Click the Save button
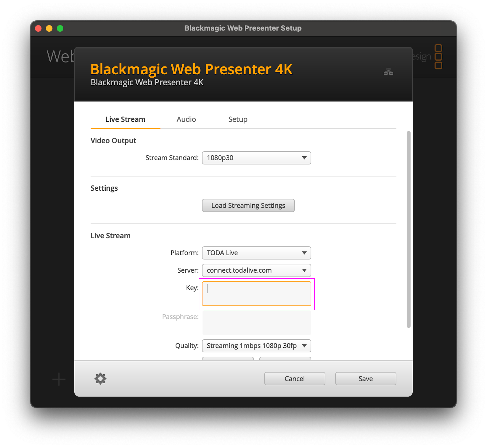This screenshot has height=448, width=487. (366, 379)
